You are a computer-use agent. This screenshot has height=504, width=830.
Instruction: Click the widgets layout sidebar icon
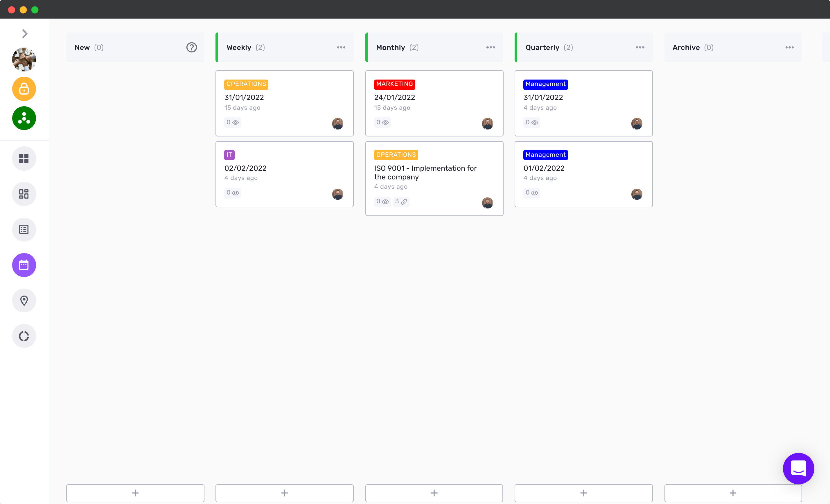click(24, 194)
